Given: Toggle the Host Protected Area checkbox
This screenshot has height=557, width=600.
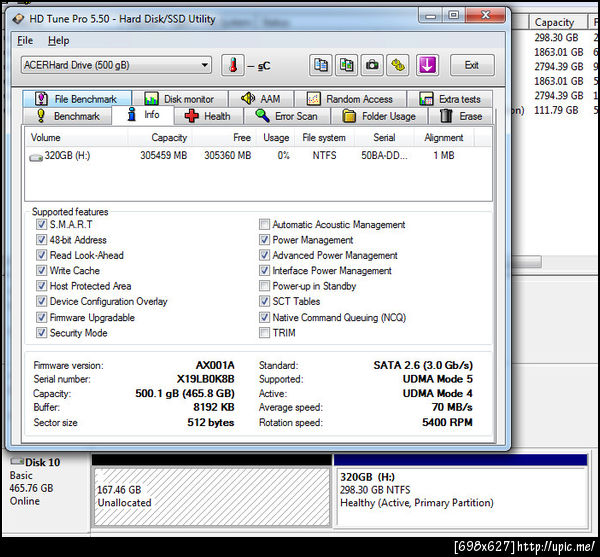Looking at the screenshot, I should [x=41, y=286].
